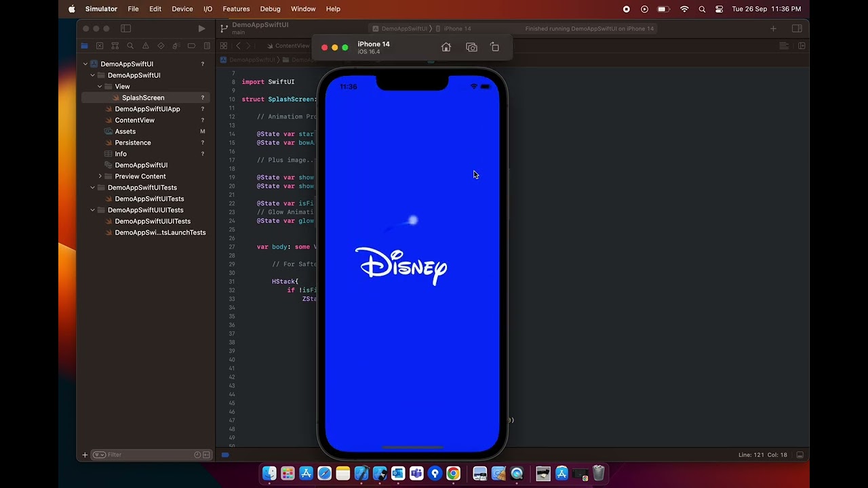Image resolution: width=868 pixels, height=488 pixels.
Task: Open Google Chrome from the Dock
Action: point(453,473)
